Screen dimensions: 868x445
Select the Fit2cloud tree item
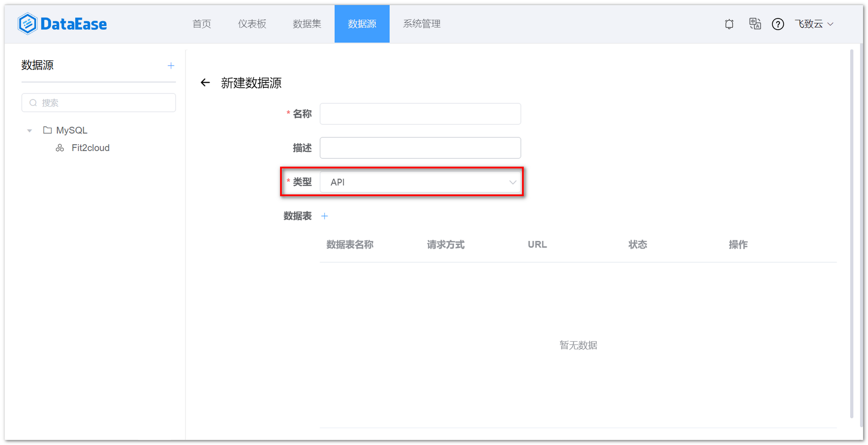(90, 148)
